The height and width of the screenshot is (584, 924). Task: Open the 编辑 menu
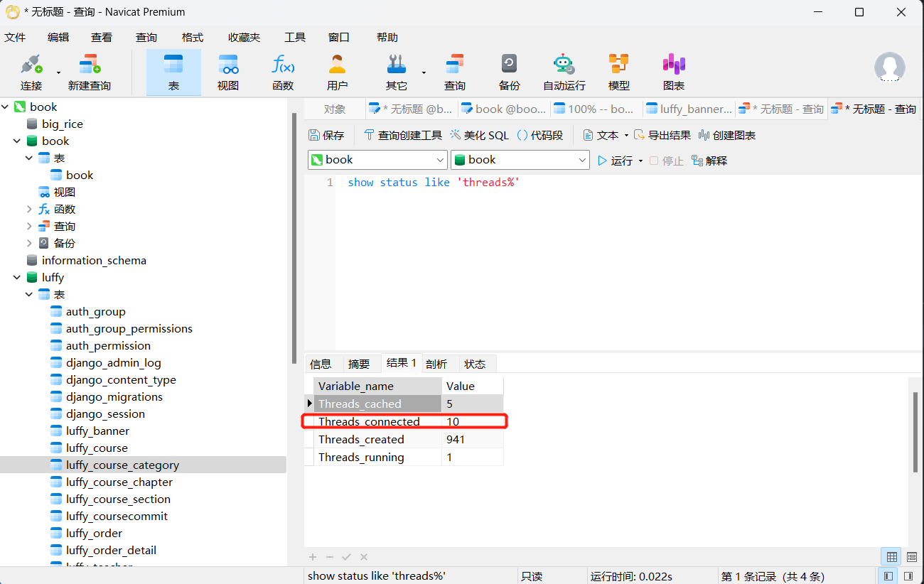point(58,38)
